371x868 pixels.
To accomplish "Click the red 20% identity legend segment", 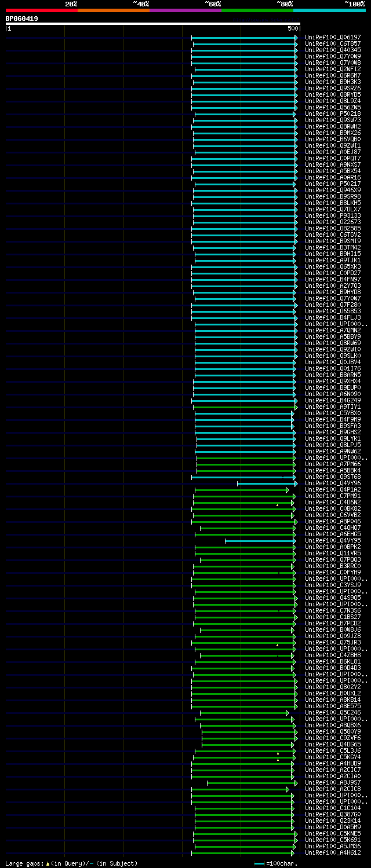I will click(41, 10).
